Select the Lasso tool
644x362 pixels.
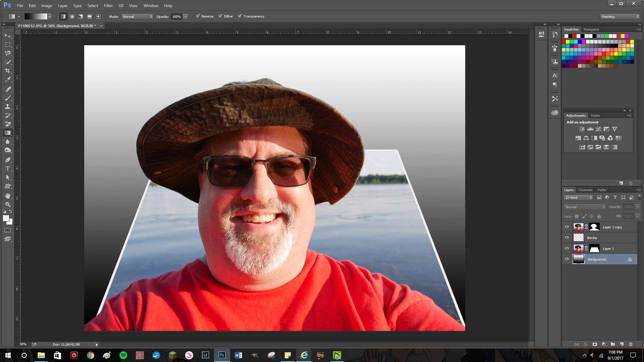click(7, 53)
